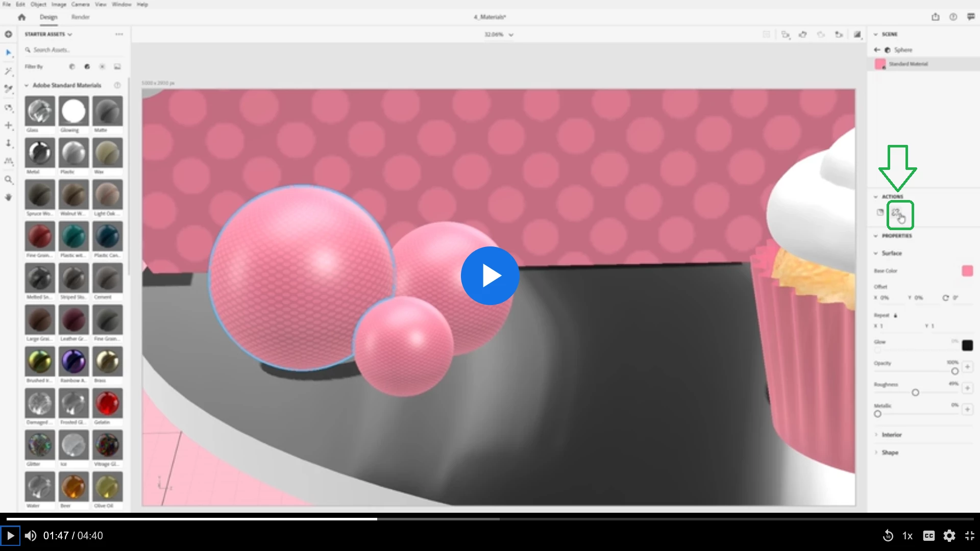Image resolution: width=980 pixels, height=551 pixels.
Task: Click the Add assets plus icon
Action: (9, 34)
